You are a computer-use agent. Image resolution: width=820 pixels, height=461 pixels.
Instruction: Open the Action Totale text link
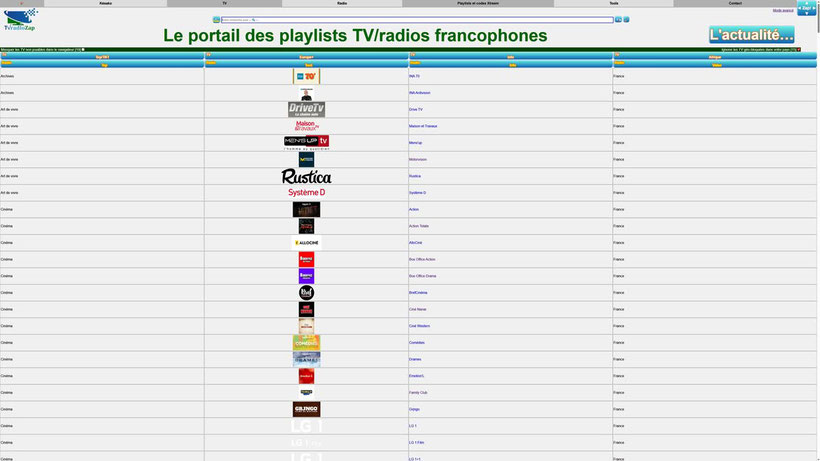pyautogui.click(x=419, y=226)
